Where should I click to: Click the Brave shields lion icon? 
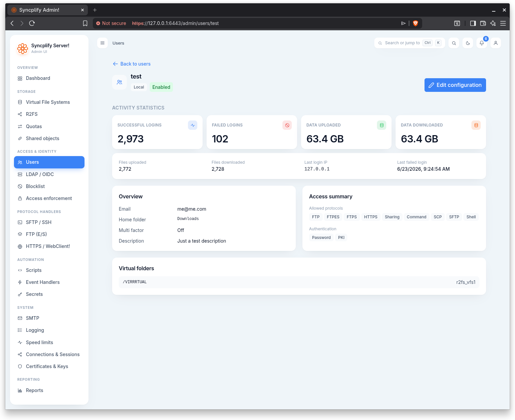tap(415, 23)
